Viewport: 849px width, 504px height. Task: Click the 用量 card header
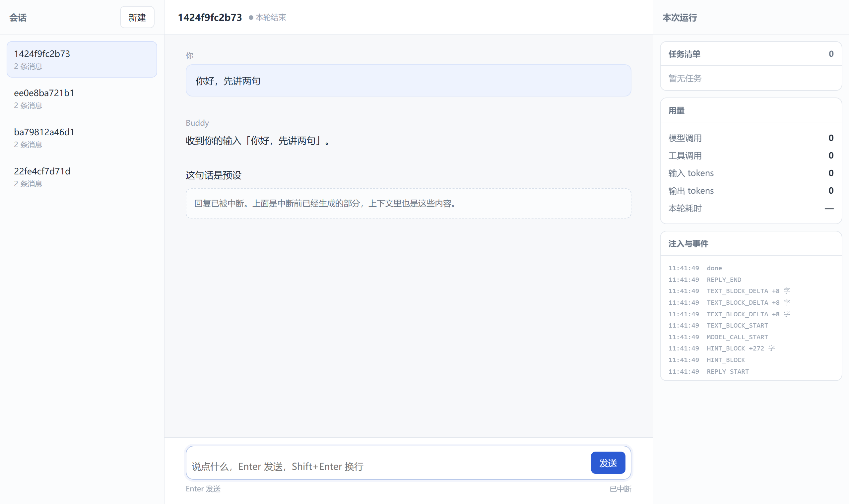[751, 110]
